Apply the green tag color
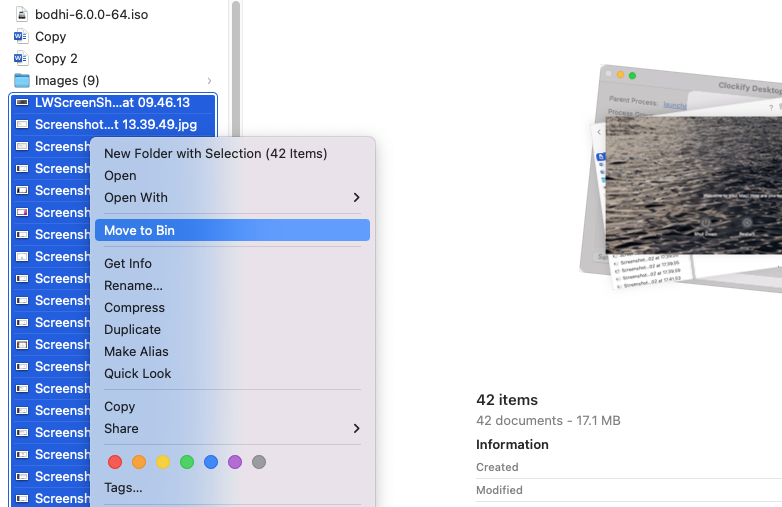The height and width of the screenshot is (507, 782). (187, 462)
